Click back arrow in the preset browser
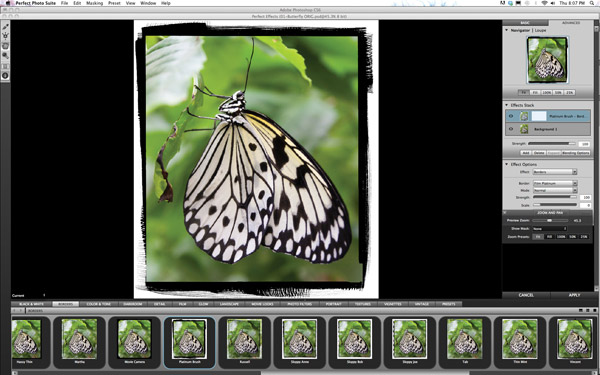 point(15,310)
